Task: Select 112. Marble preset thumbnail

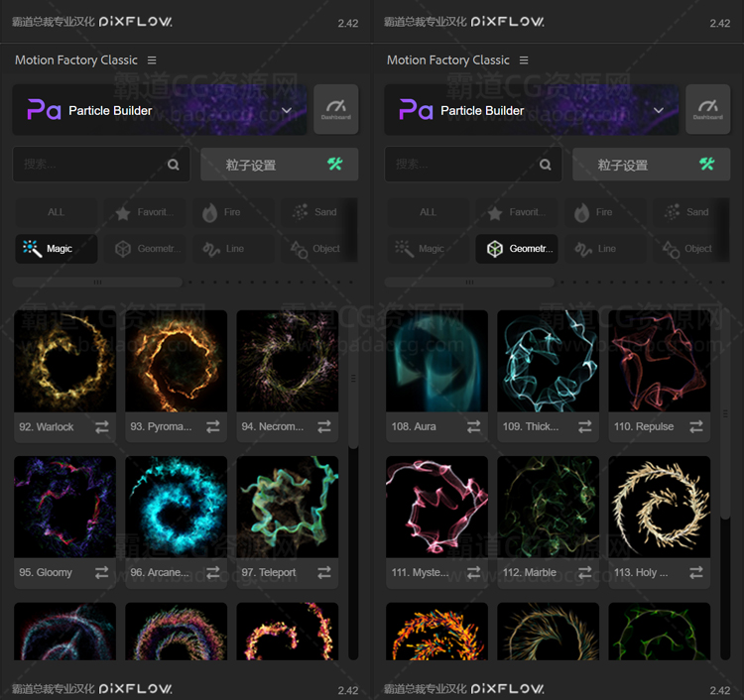Action: pos(548,507)
